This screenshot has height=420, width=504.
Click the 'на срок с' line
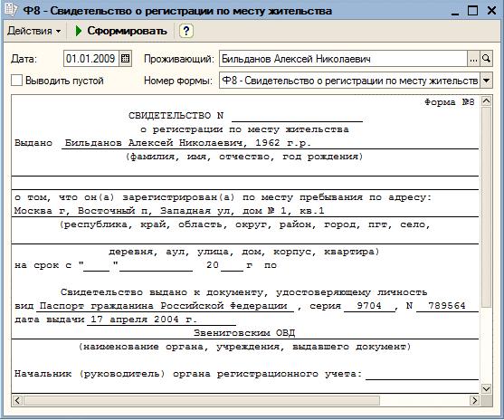(146, 265)
